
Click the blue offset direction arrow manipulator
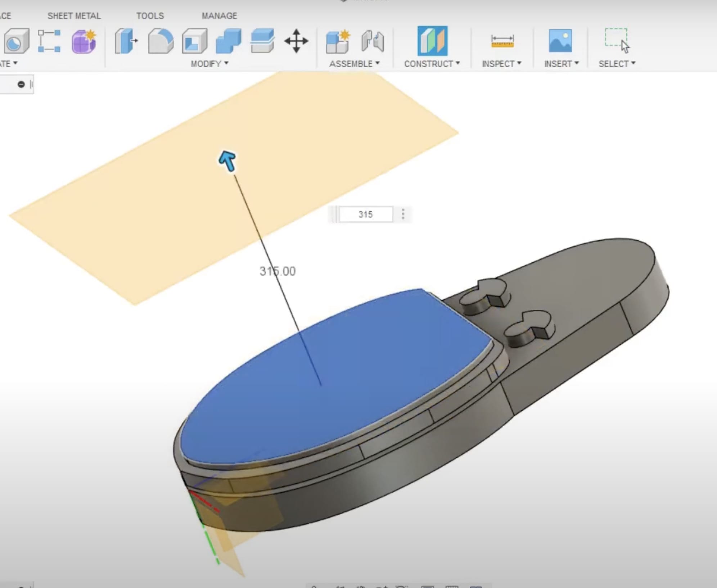click(x=227, y=161)
